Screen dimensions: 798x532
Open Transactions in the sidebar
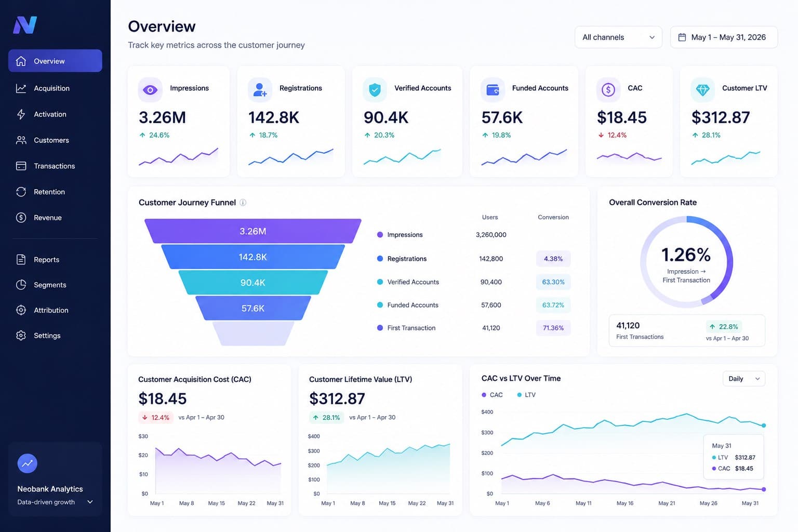tap(55, 166)
